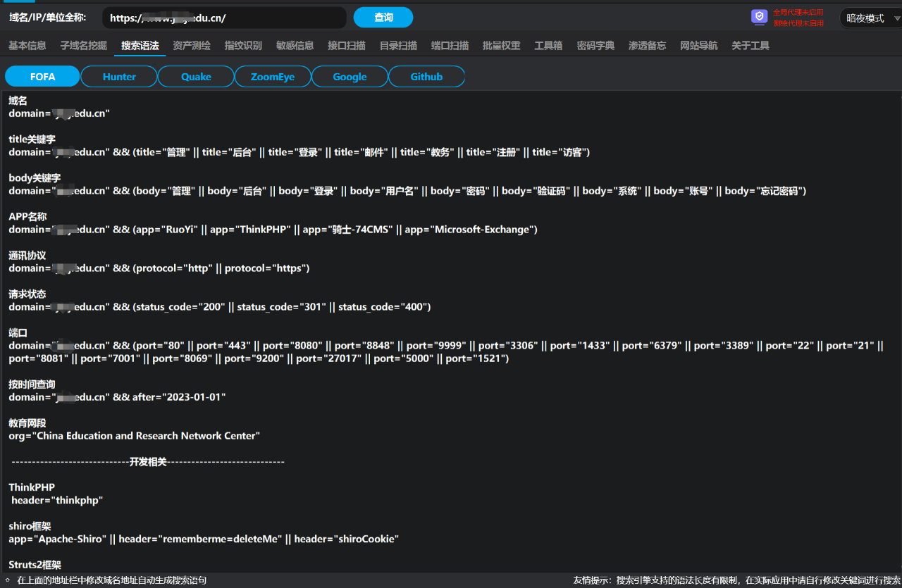Open the 基本信息 tab

27,46
